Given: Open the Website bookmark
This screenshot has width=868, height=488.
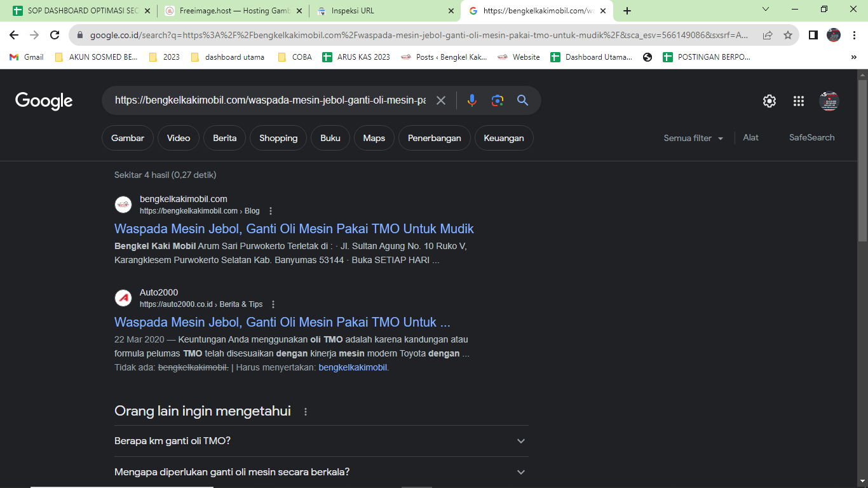Looking at the screenshot, I should [519, 57].
